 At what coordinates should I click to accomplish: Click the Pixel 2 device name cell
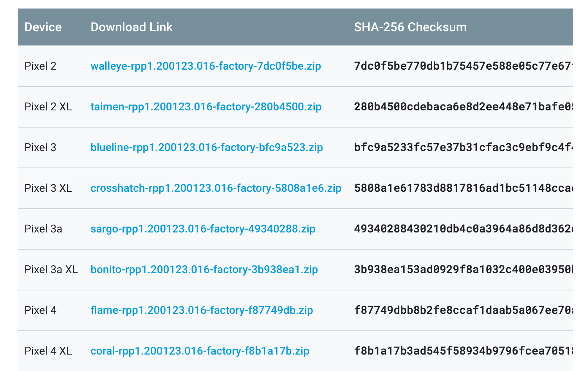(40, 66)
